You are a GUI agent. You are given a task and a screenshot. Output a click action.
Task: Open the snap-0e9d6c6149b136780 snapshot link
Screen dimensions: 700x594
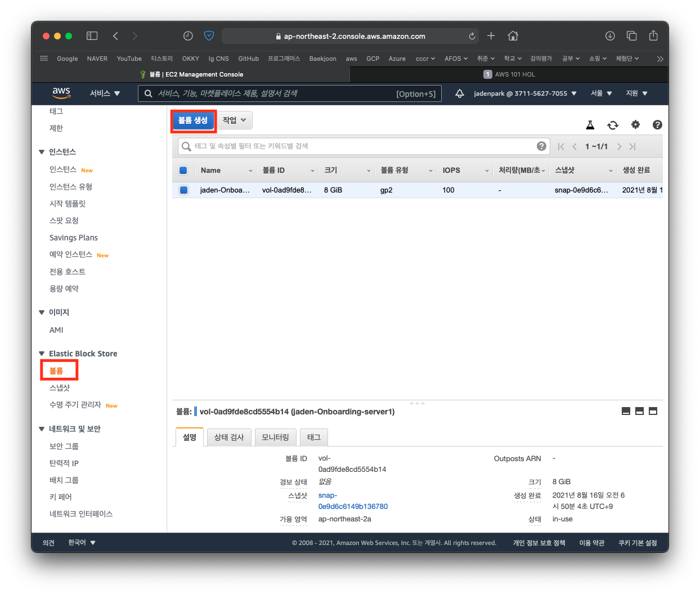353,501
